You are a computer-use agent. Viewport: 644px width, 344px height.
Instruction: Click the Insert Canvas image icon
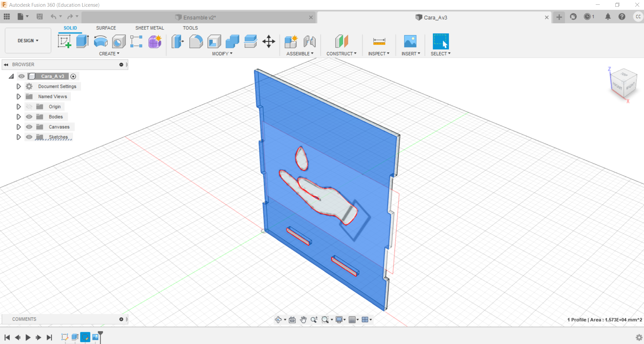410,41
